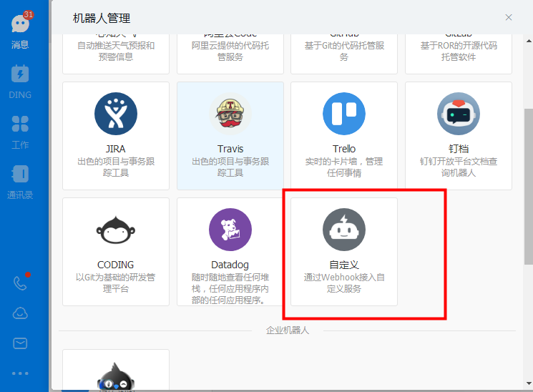Click the CODING title text
This screenshot has width=533, height=392.
pyautogui.click(x=116, y=265)
